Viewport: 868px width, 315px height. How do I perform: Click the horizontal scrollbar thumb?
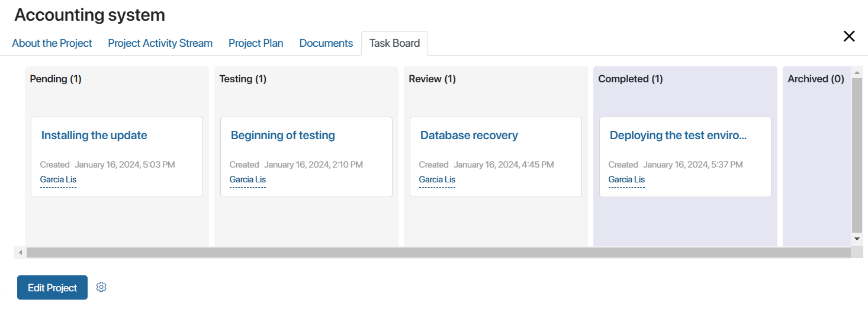click(x=438, y=253)
